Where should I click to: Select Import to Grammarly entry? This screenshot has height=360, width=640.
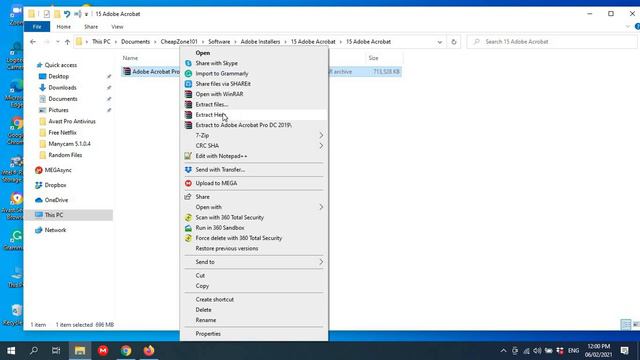pos(254,73)
